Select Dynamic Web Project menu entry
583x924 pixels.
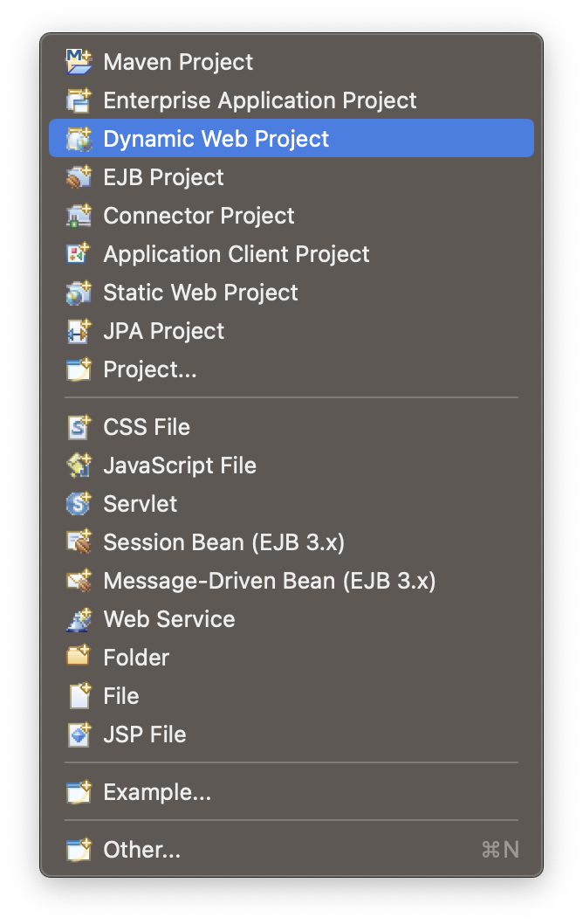pyautogui.click(x=216, y=139)
